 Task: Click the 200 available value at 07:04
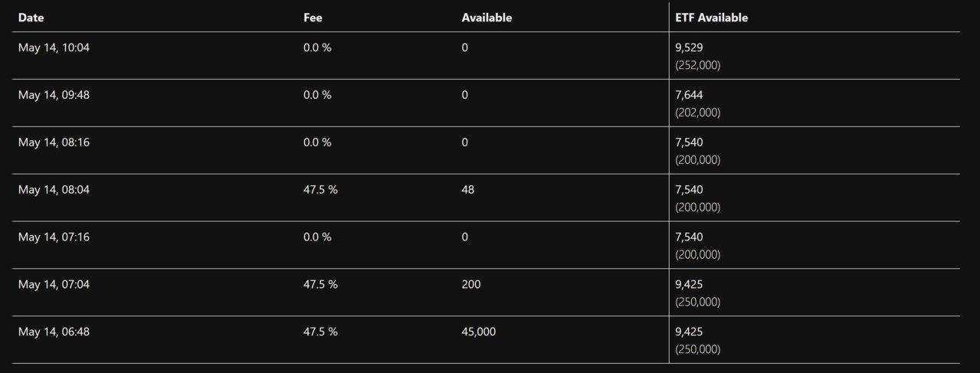(471, 285)
